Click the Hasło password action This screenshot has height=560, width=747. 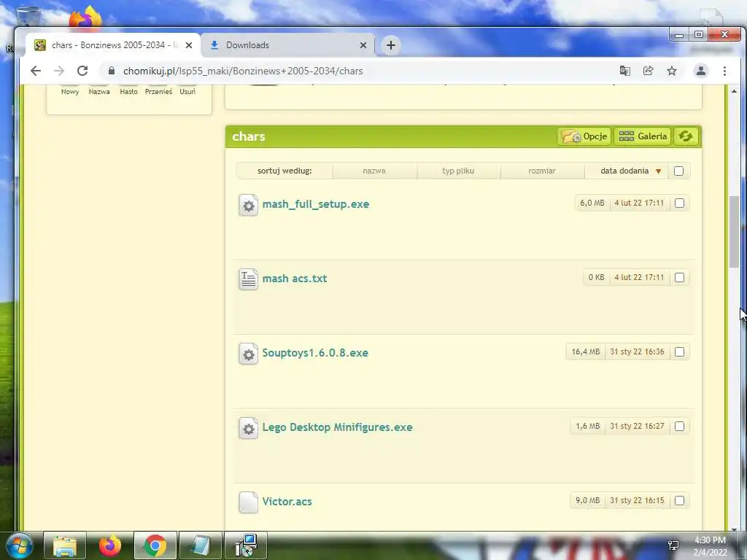(x=128, y=91)
